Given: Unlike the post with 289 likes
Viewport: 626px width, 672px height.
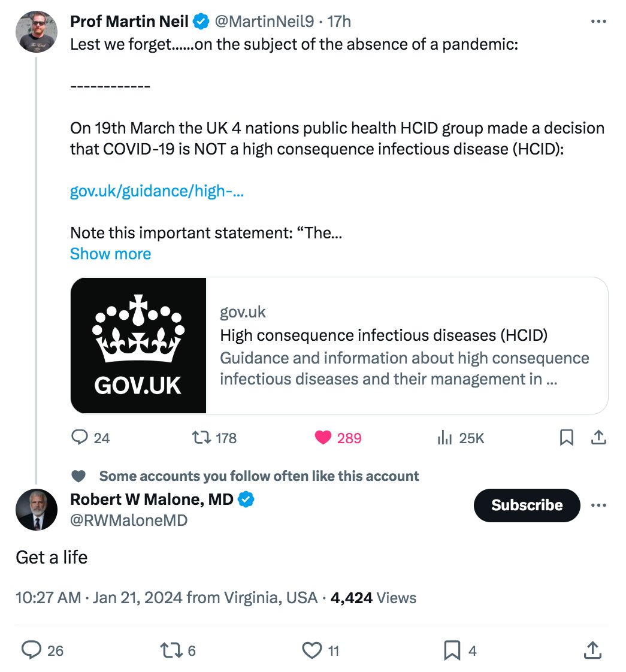Looking at the screenshot, I should tap(338, 438).
